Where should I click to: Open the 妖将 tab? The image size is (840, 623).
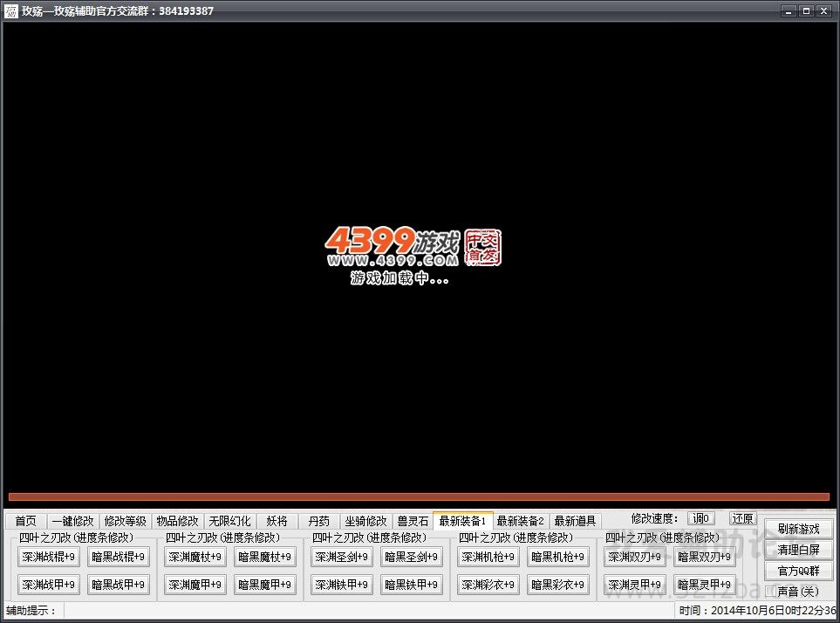point(277,521)
